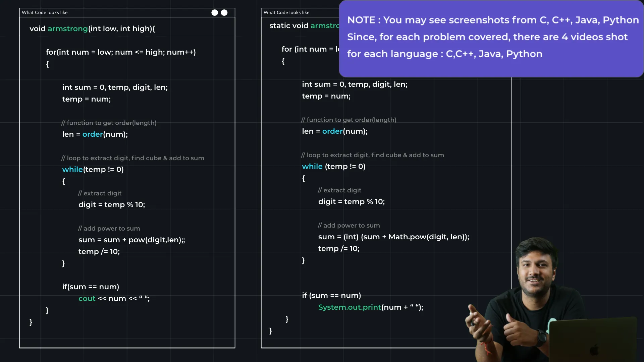Click the 'static void' text in right window

tap(288, 25)
